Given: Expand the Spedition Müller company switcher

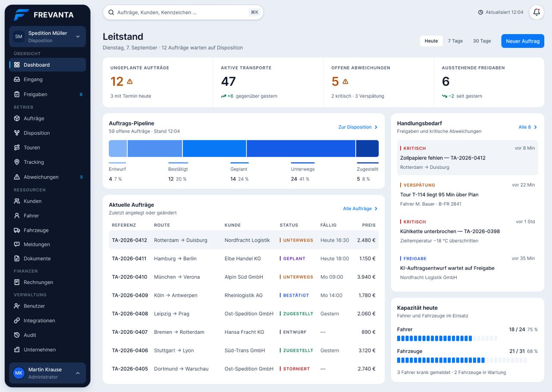Looking at the screenshot, I should 47,37.
